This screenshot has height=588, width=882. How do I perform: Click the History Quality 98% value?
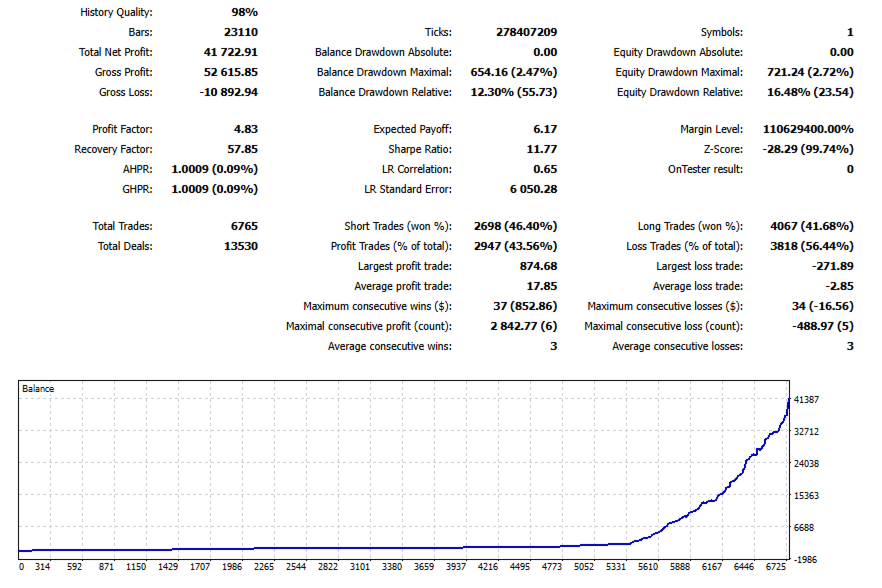click(x=245, y=12)
